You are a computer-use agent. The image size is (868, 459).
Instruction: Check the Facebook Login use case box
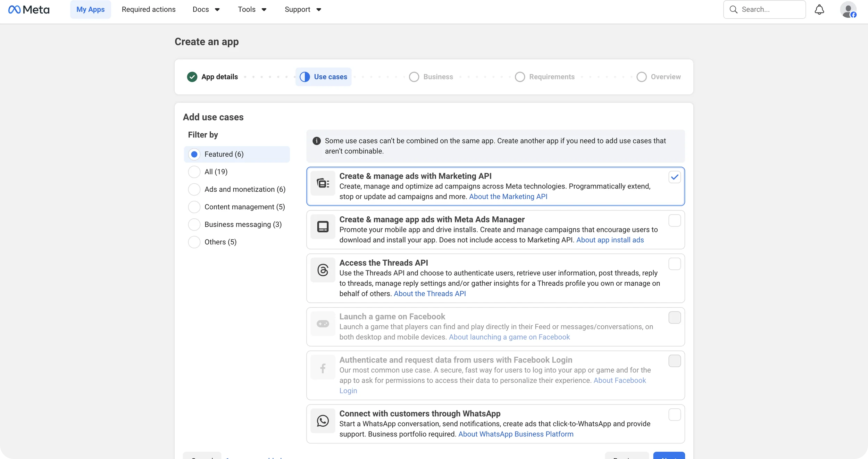tap(675, 361)
